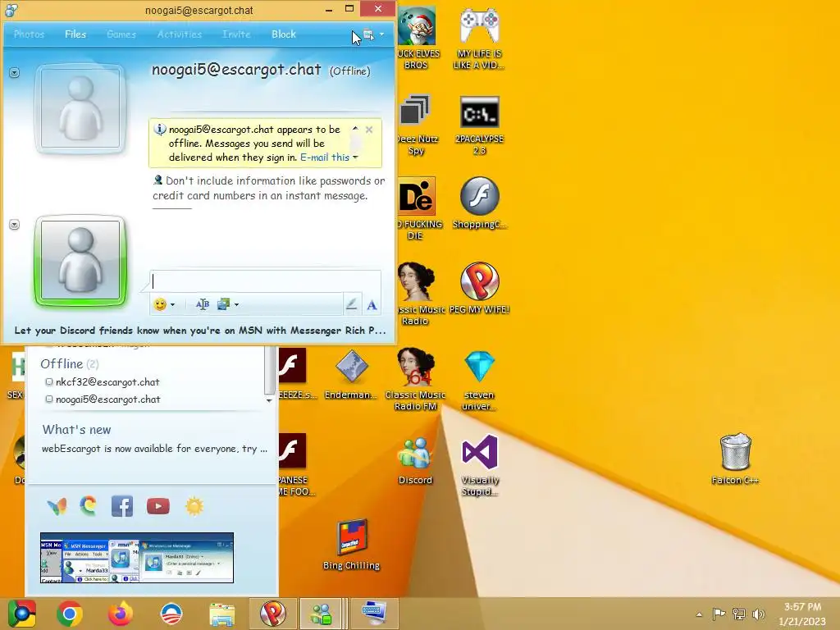Screen dimensions: 840x630
Task: Click the Action Center flag icon
Action: 719,614
